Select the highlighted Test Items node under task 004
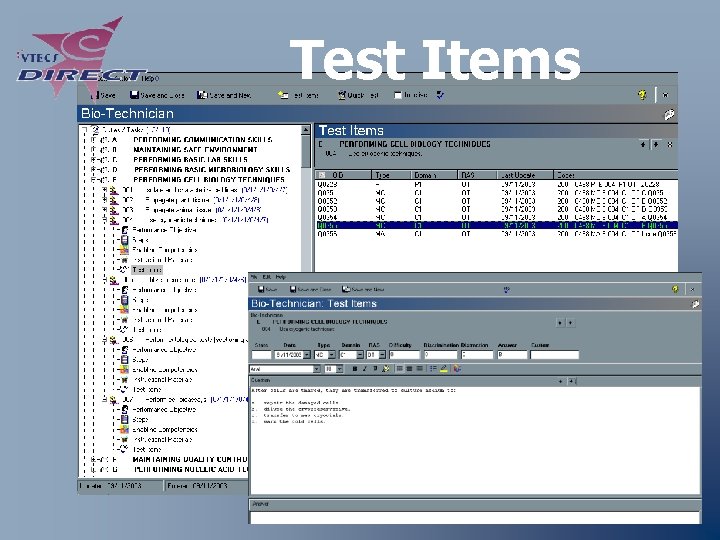This screenshot has width=720, height=540. coord(147,270)
